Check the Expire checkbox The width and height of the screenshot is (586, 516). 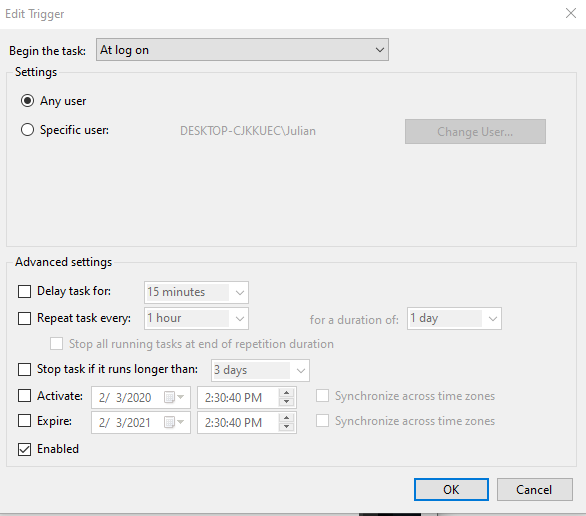pos(25,421)
